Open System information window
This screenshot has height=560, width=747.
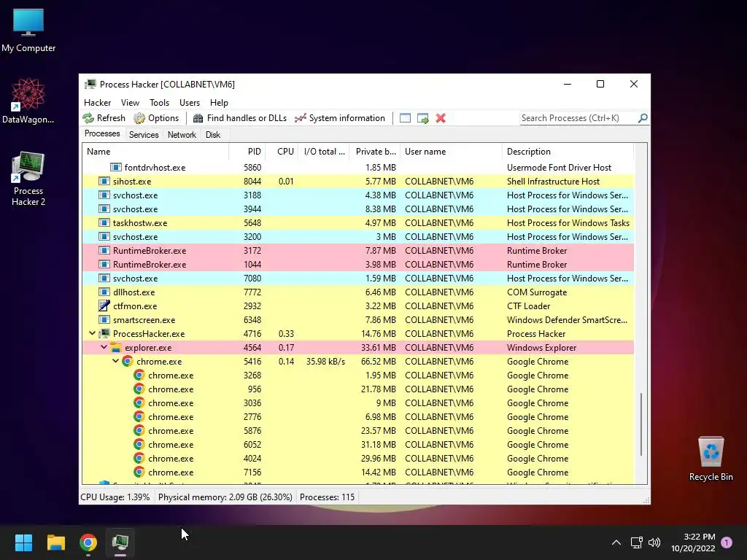[340, 118]
